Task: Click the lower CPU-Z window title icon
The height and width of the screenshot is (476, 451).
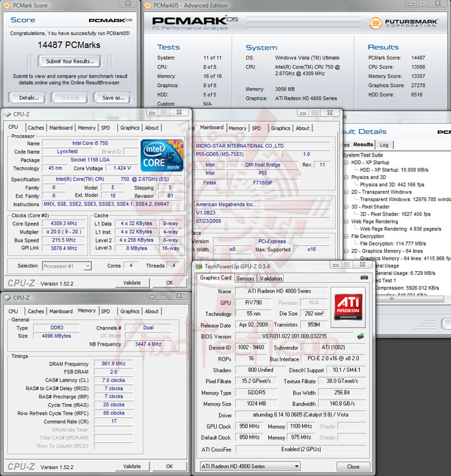Action: [x=8, y=297]
